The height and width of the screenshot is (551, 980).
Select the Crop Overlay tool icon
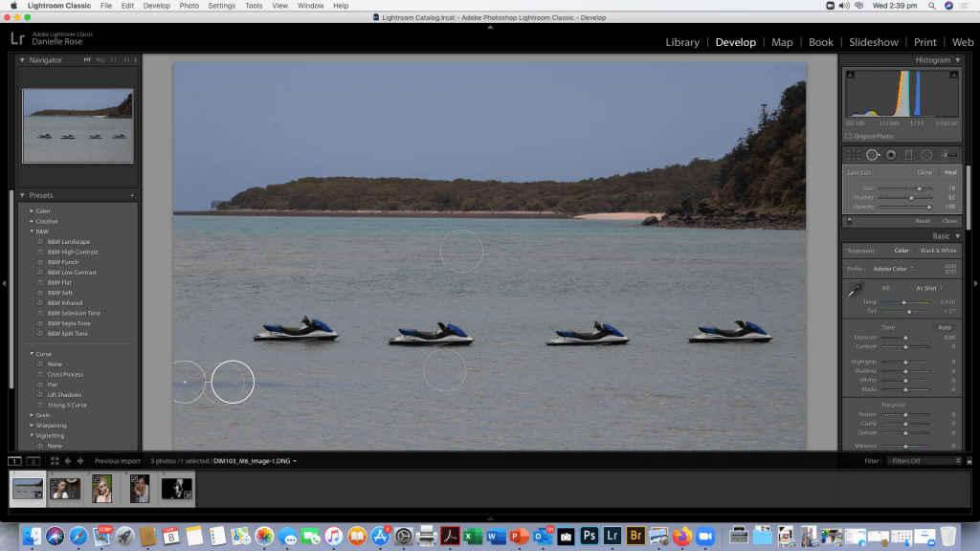pyautogui.click(x=853, y=155)
